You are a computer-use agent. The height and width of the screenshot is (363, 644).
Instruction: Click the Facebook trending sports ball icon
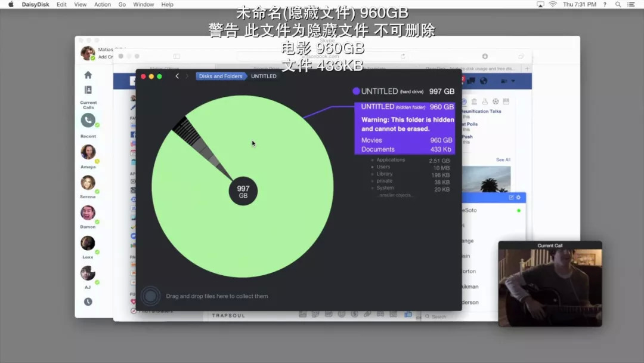[x=496, y=101]
